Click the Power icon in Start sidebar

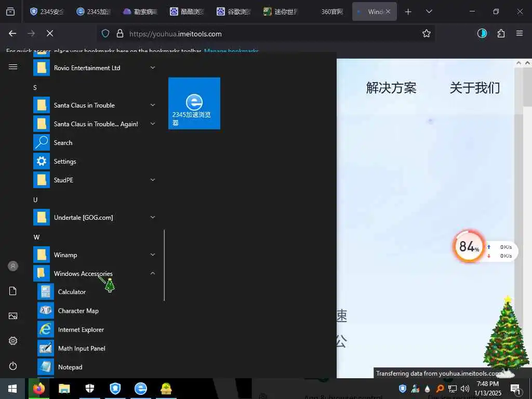(13, 366)
